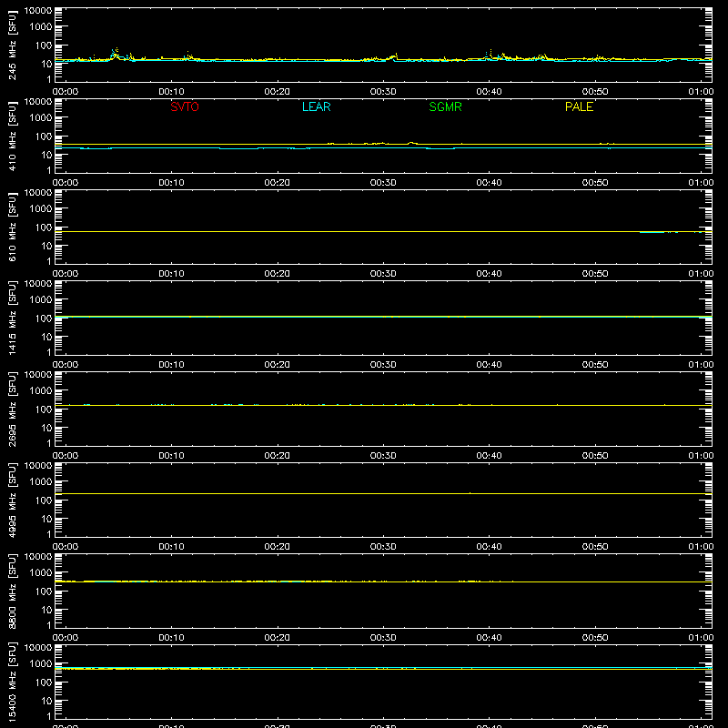Click 00:50 time label under the 8800 MHz panel

click(x=595, y=638)
